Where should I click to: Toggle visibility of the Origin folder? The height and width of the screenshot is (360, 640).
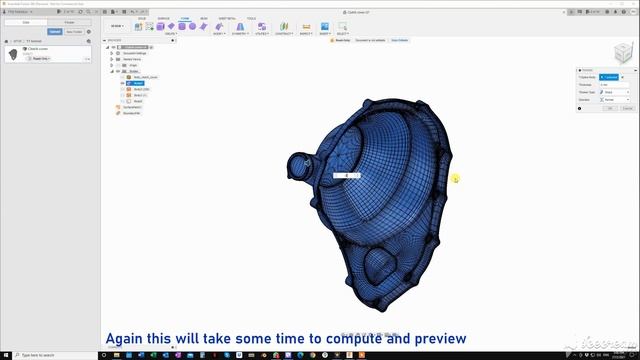118,65
